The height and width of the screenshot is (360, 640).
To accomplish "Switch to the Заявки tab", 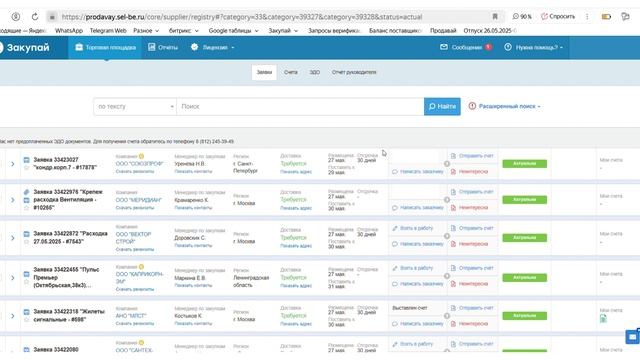I will [x=264, y=72].
